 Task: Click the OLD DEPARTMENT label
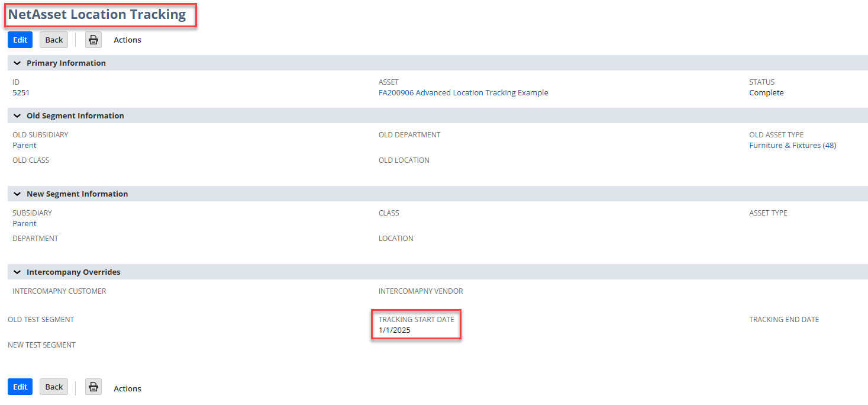tap(409, 134)
